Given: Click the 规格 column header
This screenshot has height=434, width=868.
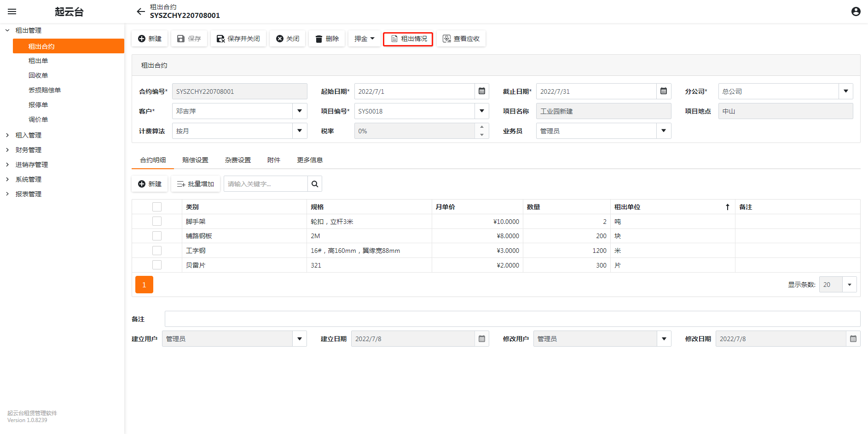Looking at the screenshot, I should coord(369,207).
